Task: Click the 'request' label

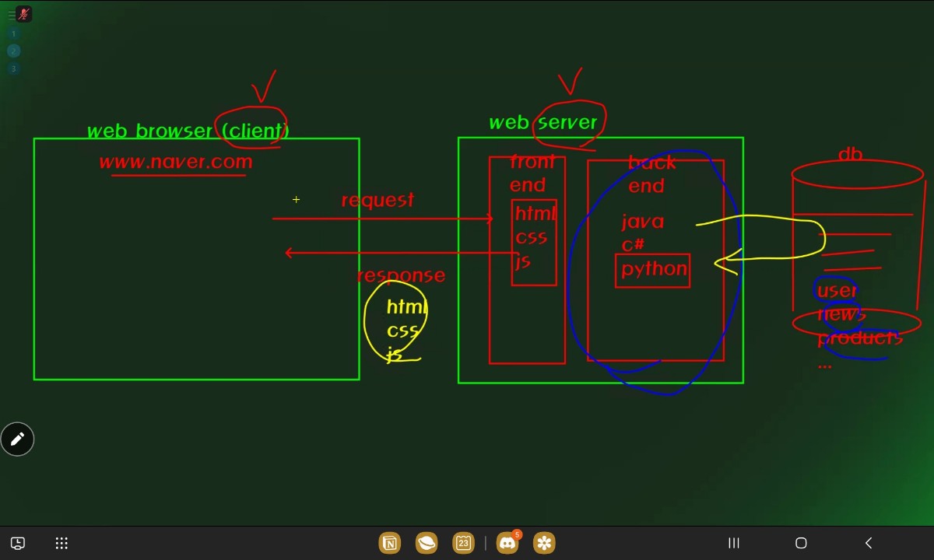Action: pyautogui.click(x=377, y=201)
